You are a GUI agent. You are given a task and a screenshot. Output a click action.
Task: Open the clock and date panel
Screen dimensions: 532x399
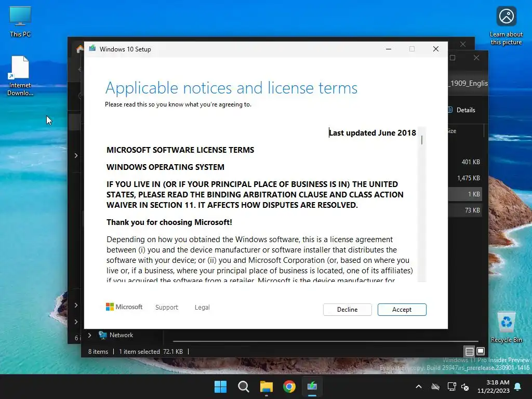pos(494,387)
